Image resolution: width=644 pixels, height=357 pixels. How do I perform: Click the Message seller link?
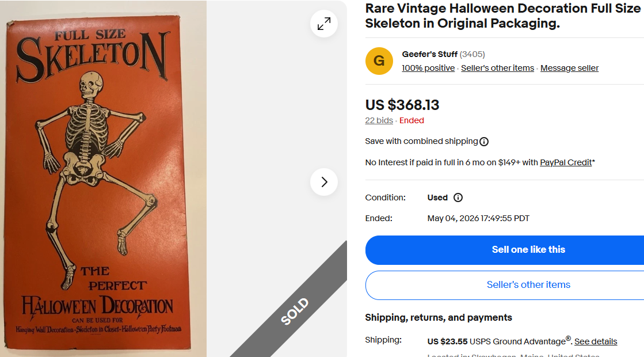569,68
